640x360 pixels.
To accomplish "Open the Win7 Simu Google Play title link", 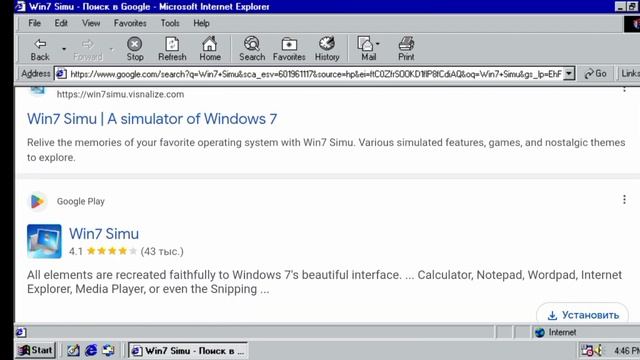I will [104, 234].
